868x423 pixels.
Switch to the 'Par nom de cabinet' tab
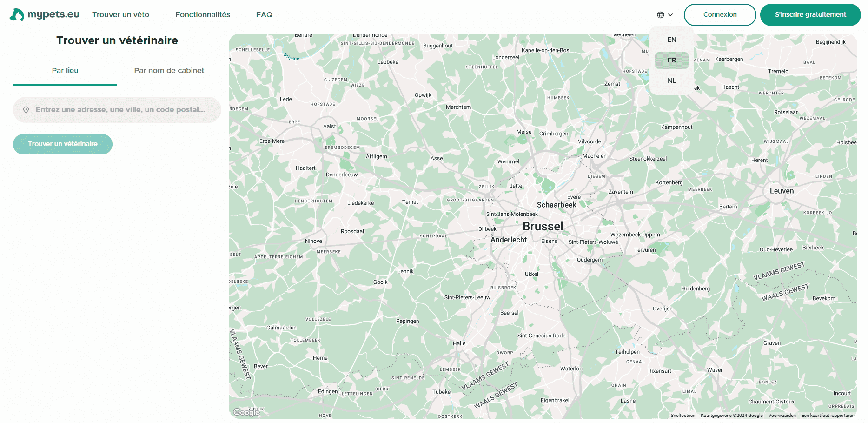[169, 71]
